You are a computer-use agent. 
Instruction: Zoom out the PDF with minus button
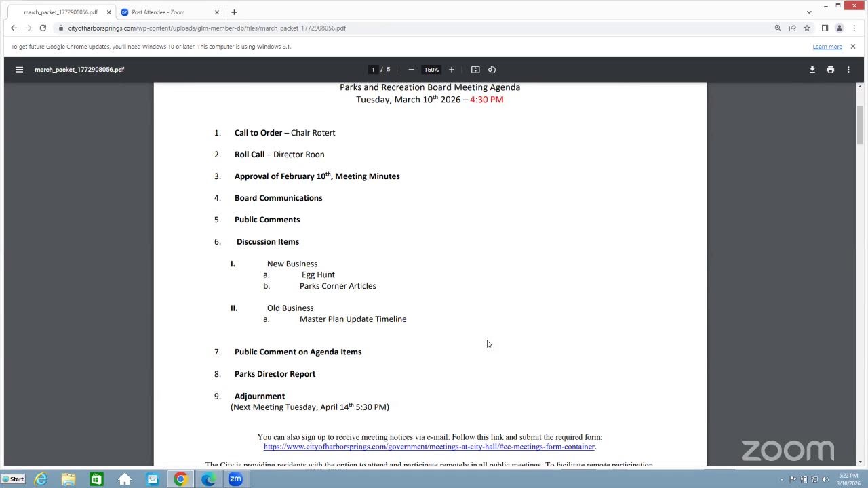(411, 70)
